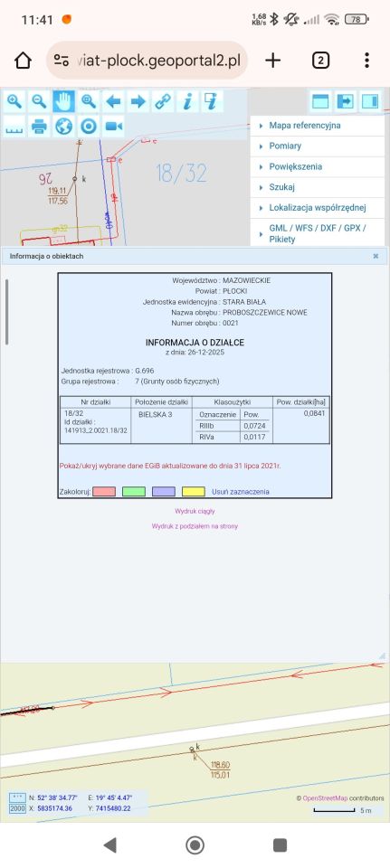The height and width of the screenshot is (868, 390).
Task: Select the zoom out tool
Action: pyautogui.click(x=39, y=101)
